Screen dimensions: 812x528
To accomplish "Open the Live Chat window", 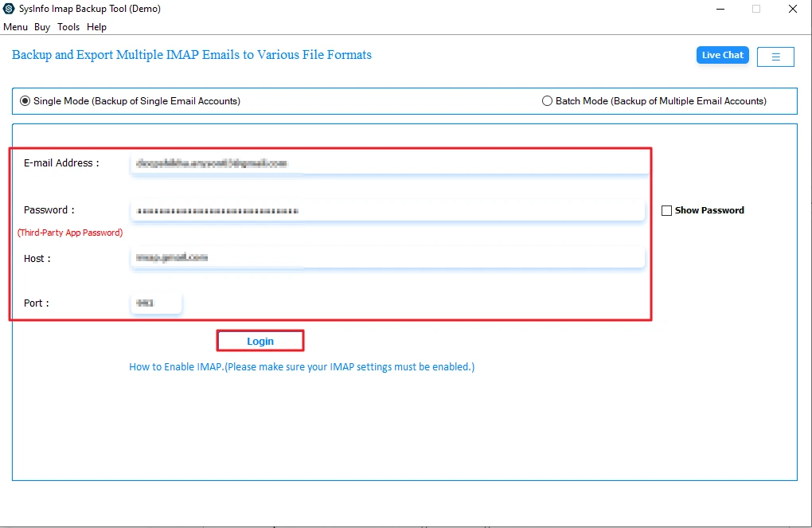I will point(721,54).
